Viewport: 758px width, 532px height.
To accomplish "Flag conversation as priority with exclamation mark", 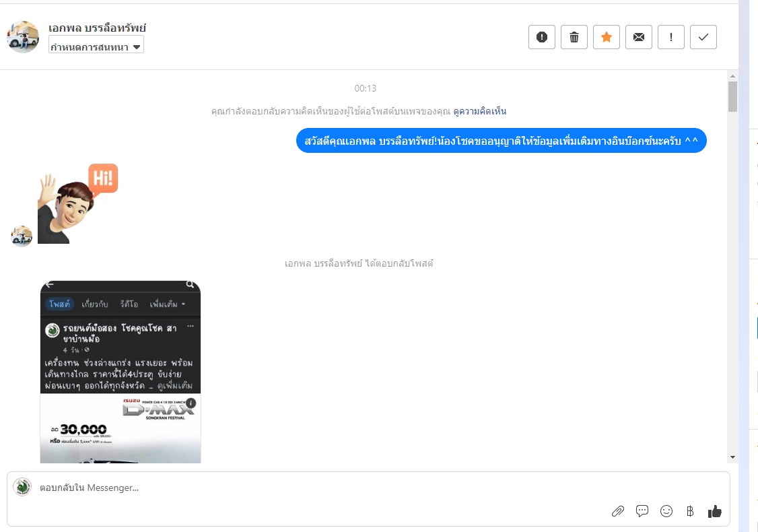I will [671, 37].
